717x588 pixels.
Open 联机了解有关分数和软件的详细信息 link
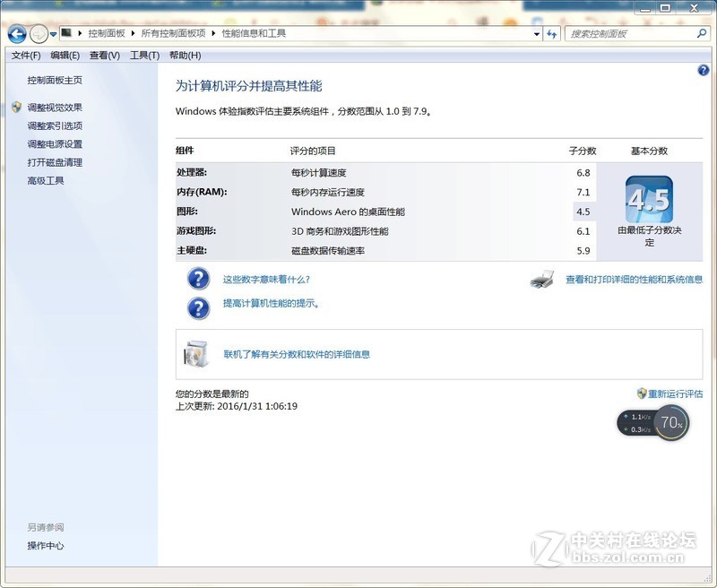(297, 354)
